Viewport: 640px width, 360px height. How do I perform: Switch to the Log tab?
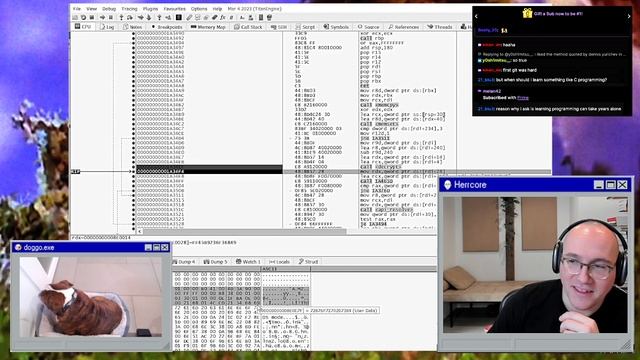click(x=107, y=27)
